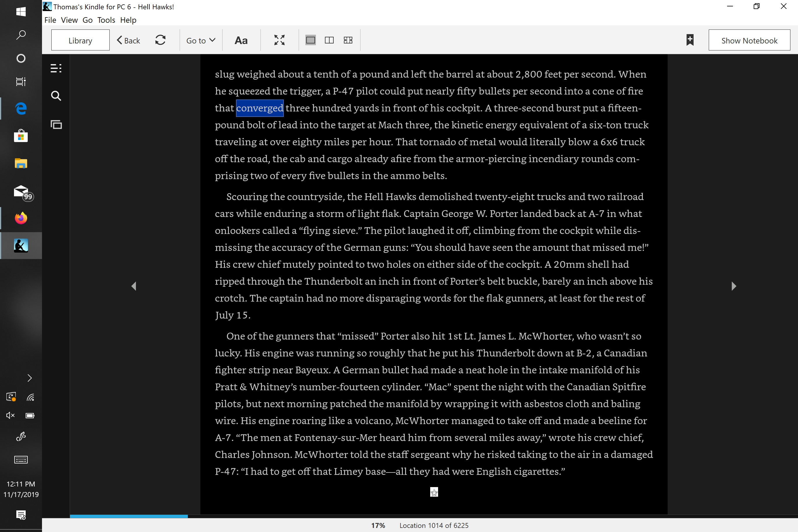Open the table of contents panel
Screen dimensions: 798x532
pos(56,68)
